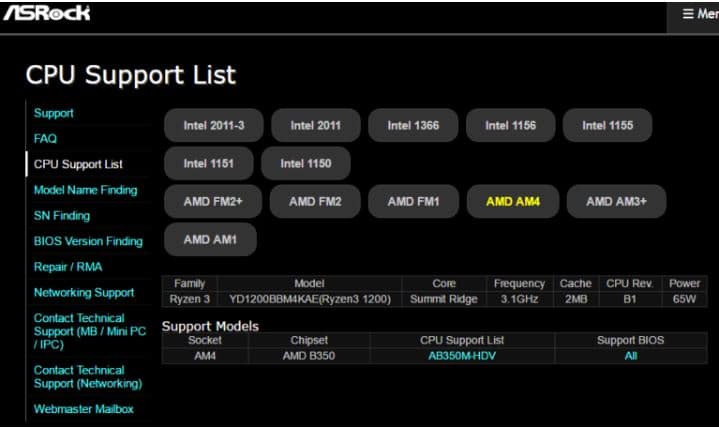Screen dimensions: 719x428
Task: Select the AMD AM1 socket button
Action: 210,239
